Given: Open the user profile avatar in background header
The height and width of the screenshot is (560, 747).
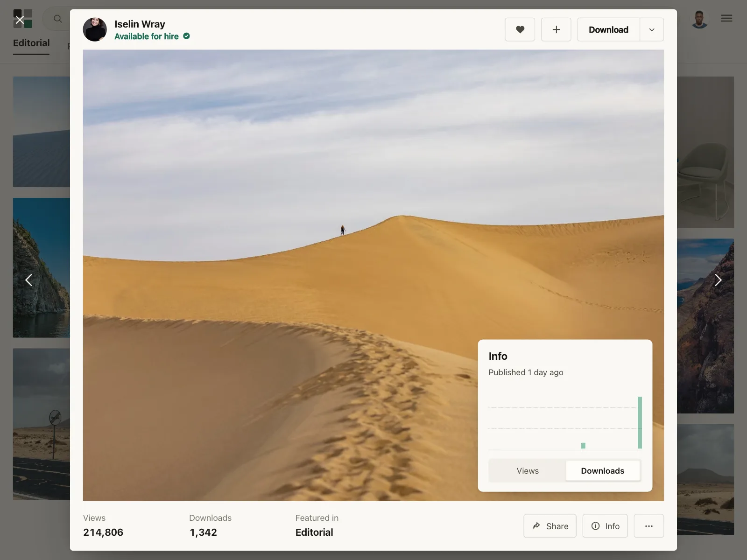Looking at the screenshot, I should pyautogui.click(x=699, y=19).
